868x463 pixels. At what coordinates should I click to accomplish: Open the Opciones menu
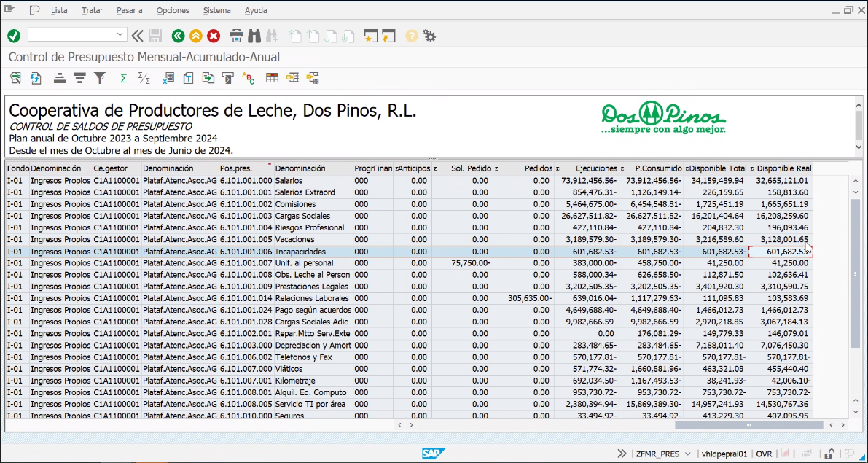click(x=173, y=10)
